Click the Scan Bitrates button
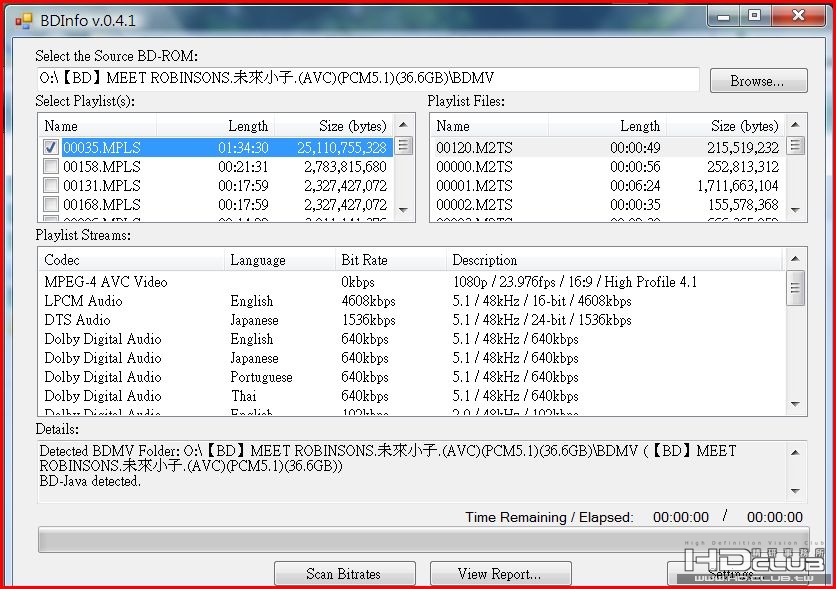836x589 pixels. click(x=344, y=574)
